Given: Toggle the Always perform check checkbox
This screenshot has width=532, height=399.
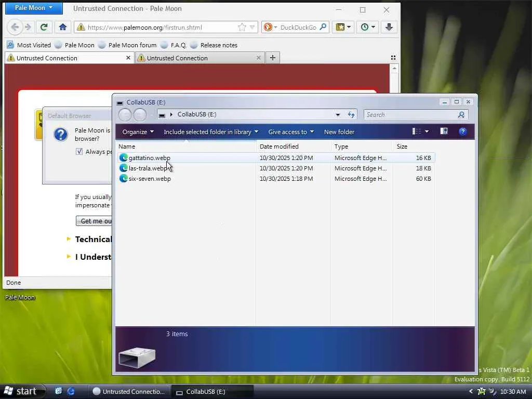Looking at the screenshot, I should 79,152.
